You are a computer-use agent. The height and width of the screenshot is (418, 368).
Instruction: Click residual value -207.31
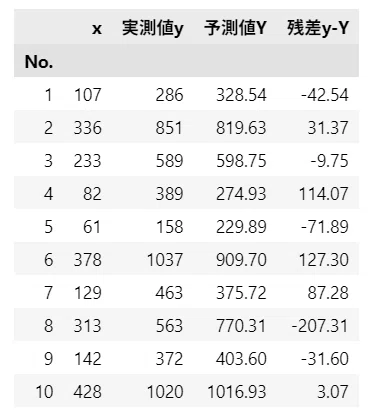coord(320,326)
